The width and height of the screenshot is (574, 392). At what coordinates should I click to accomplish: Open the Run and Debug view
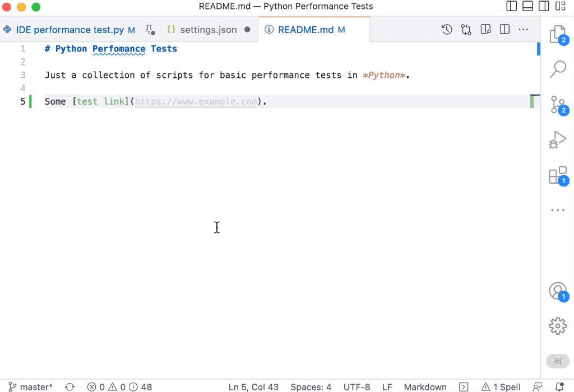point(557,140)
